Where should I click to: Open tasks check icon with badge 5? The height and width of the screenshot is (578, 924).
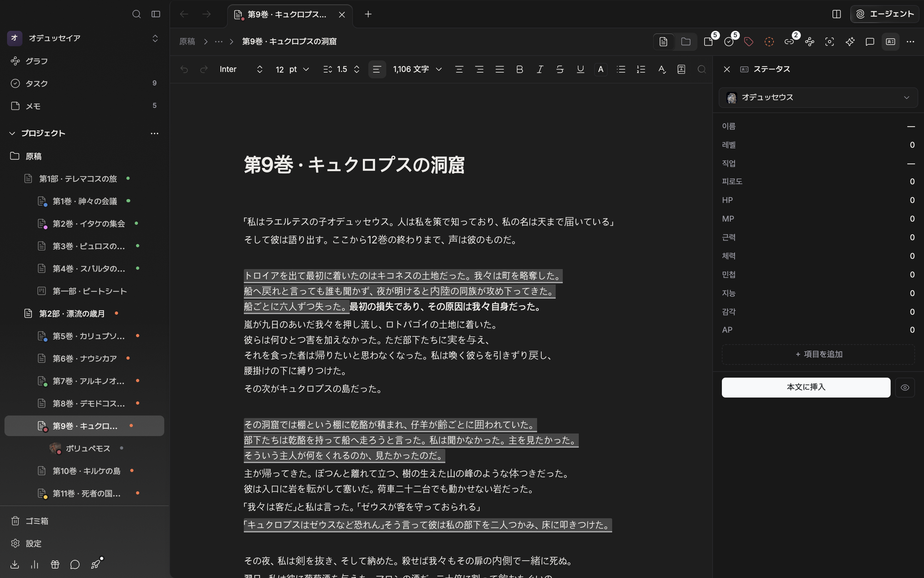coord(729,42)
